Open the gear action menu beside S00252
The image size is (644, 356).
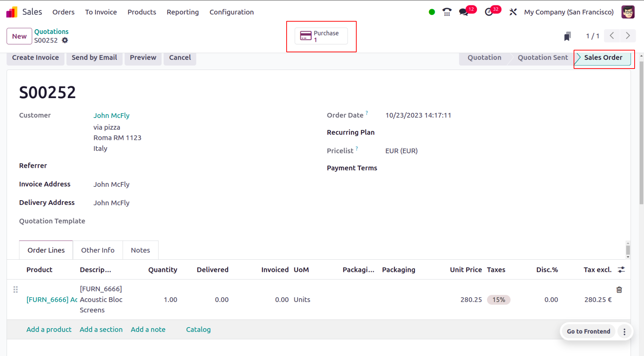65,40
